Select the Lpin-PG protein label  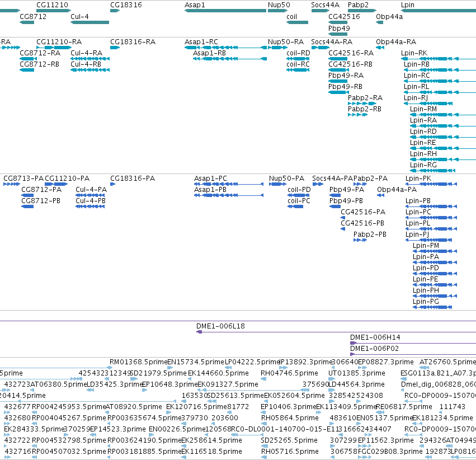(x=426, y=302)
